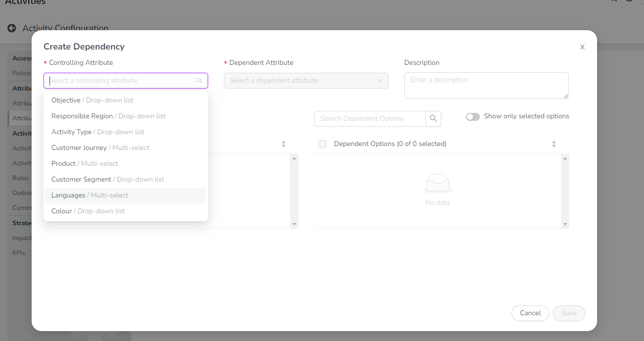Click the sort arrows in the controlling options header
644x341 pixels.
click(x=284, y=144)
